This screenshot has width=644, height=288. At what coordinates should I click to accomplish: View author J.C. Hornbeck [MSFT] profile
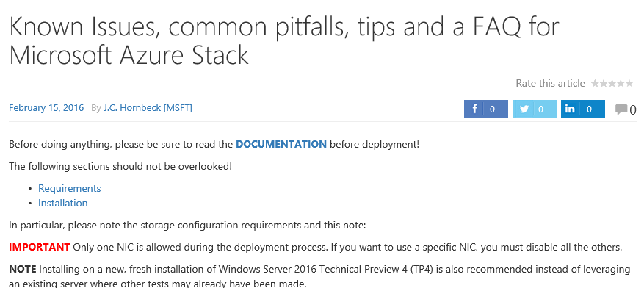point(148,108)
